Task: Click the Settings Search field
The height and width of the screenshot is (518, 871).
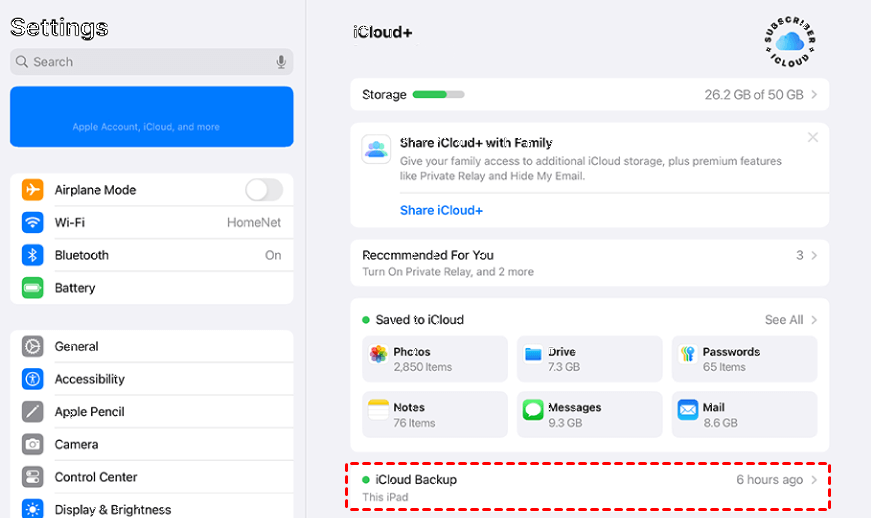Action: (152, 62)
